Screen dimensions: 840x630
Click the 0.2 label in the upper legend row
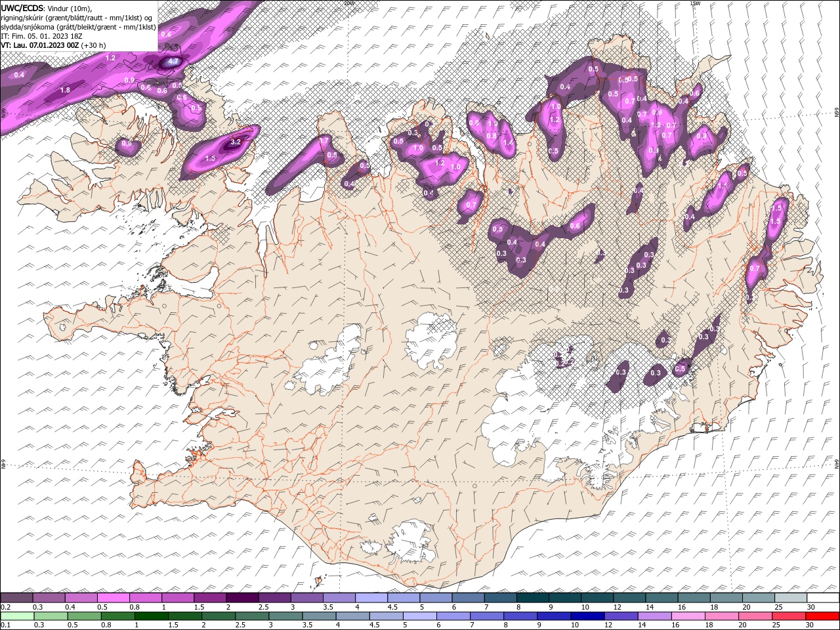click(x=5, y=607)
